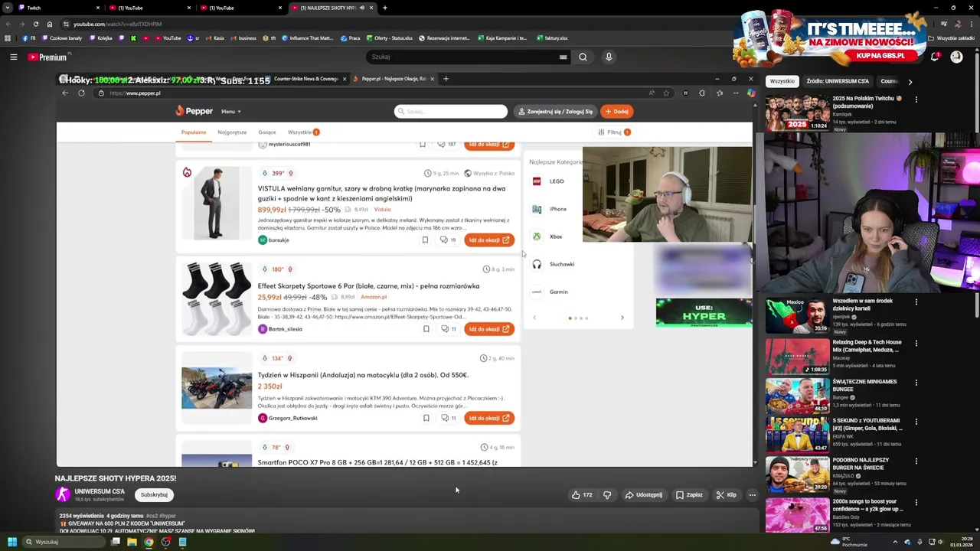The width and height of the screenshot is (980, 551).
Task: Expand the system tray hidden icons chevron
Action: [x=895, y=542]
